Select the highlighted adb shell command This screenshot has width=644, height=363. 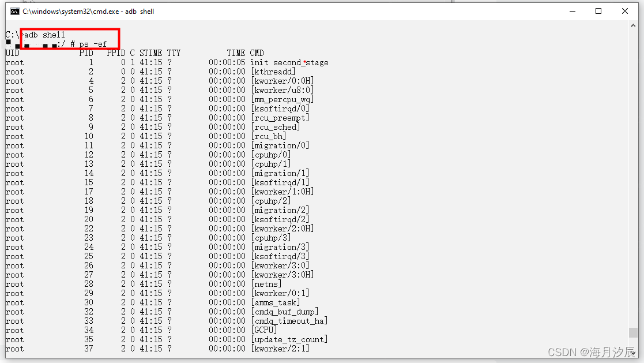(x=43, y=34)
